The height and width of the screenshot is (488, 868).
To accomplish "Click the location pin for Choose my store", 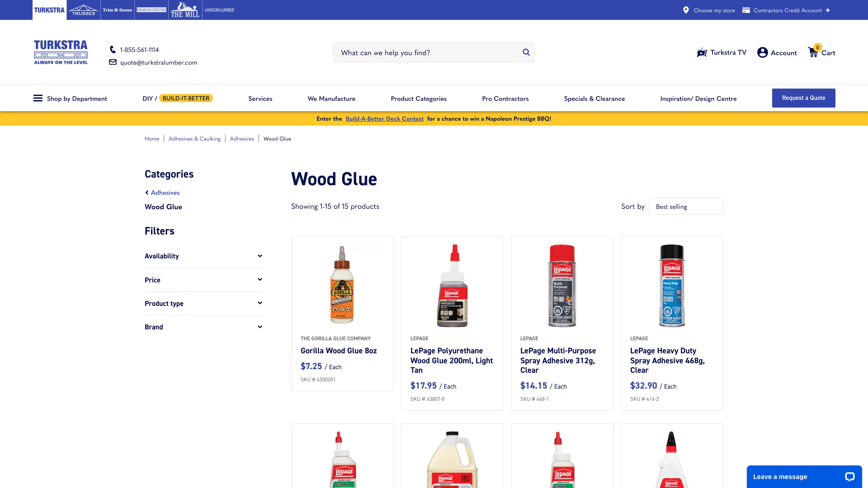I will pos(686,10).
